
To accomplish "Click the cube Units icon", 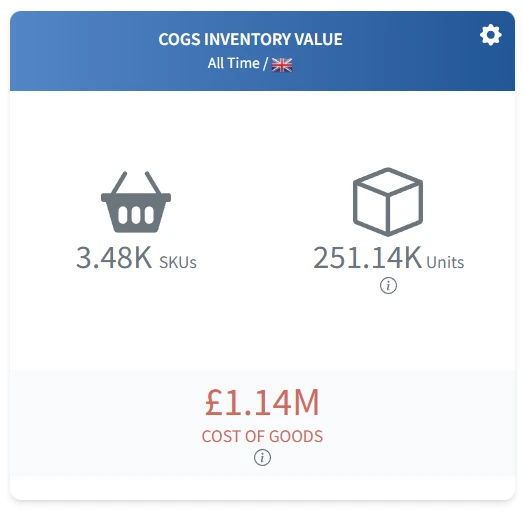I will pos(388,202).
